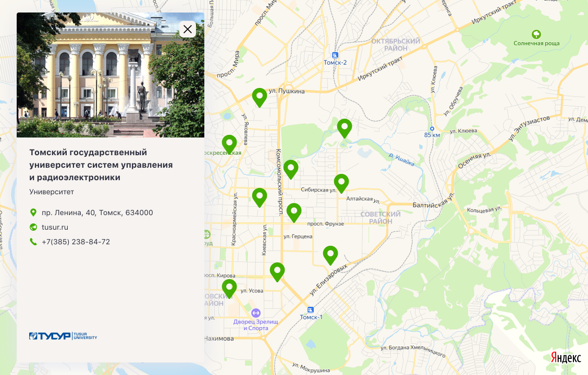588x375 pixels.
Task: Select the green marker near ул. Усова
Action: [x=229, y=289]
